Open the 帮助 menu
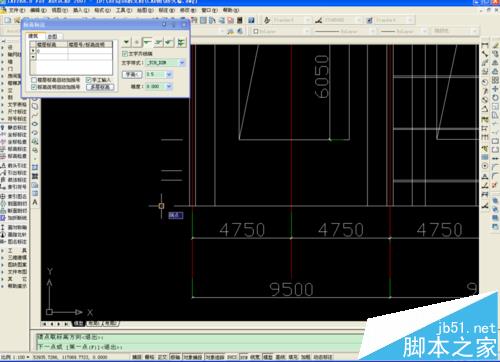This screenshot has height=362, width=500. point(231,10)
